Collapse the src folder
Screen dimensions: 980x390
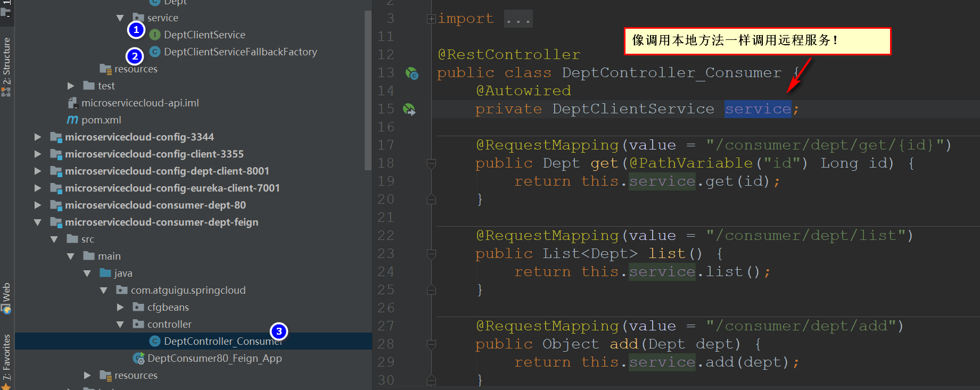[x=54, y=239]
